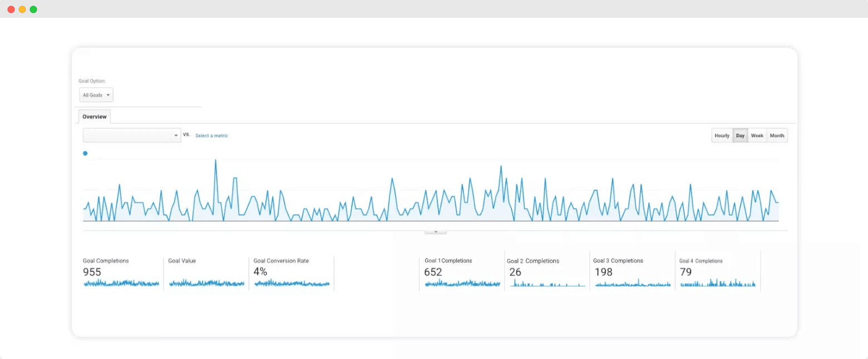Click the Goal Conversion Rate sparkline
The width and height of the screenshot is (868, 359).
point(292,283)
